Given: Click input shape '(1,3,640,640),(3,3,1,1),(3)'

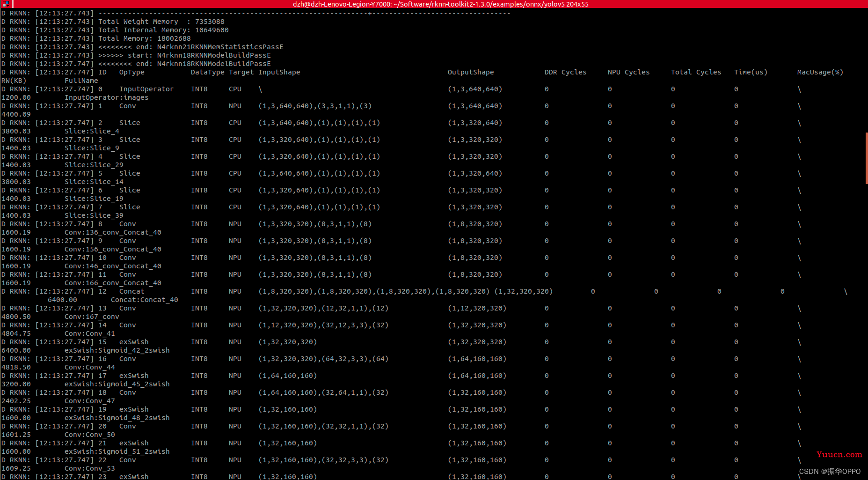Looking at the screenshot, I should pyautogui.click(x=315, y=106).
